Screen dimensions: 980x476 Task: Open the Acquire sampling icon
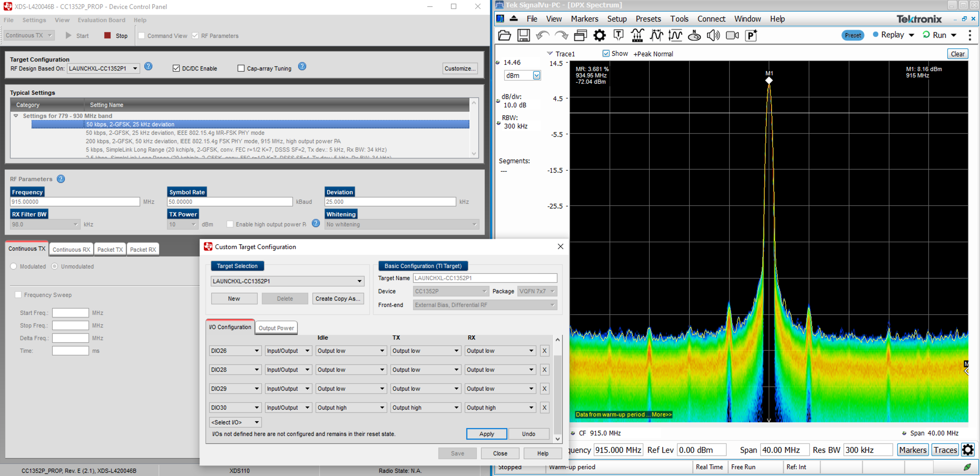637,35
